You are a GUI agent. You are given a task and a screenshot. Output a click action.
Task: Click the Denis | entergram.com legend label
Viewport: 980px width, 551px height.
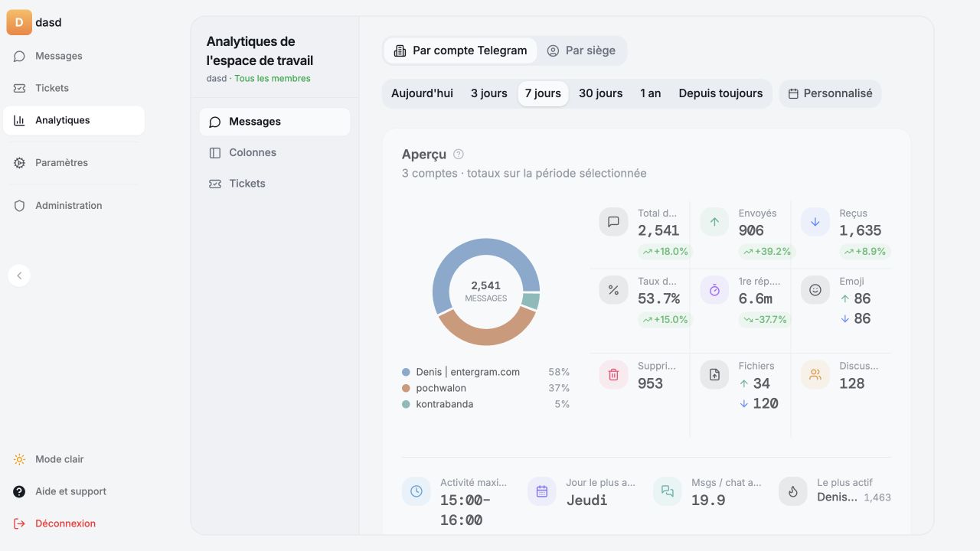468,372
